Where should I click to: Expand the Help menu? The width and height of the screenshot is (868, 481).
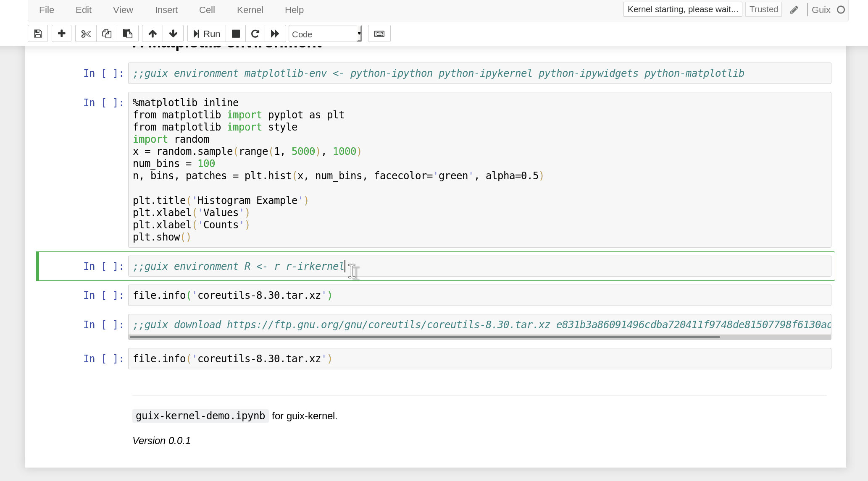tap(295, 10)
